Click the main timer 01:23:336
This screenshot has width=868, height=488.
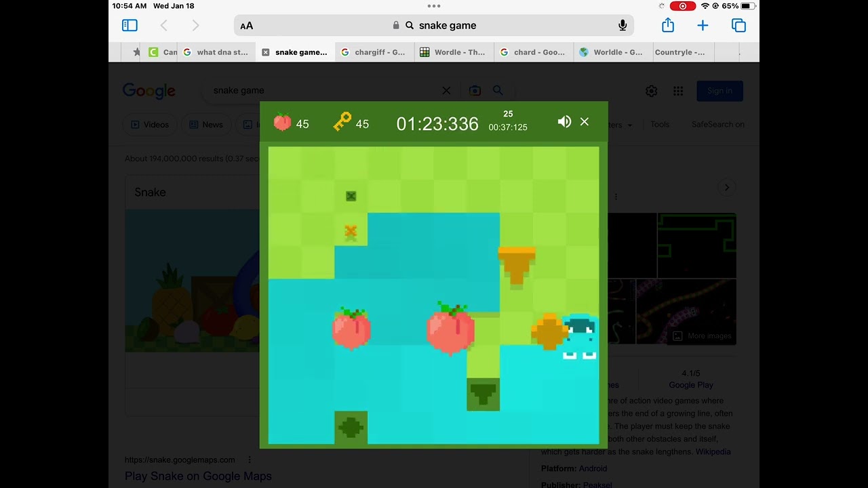437,124
